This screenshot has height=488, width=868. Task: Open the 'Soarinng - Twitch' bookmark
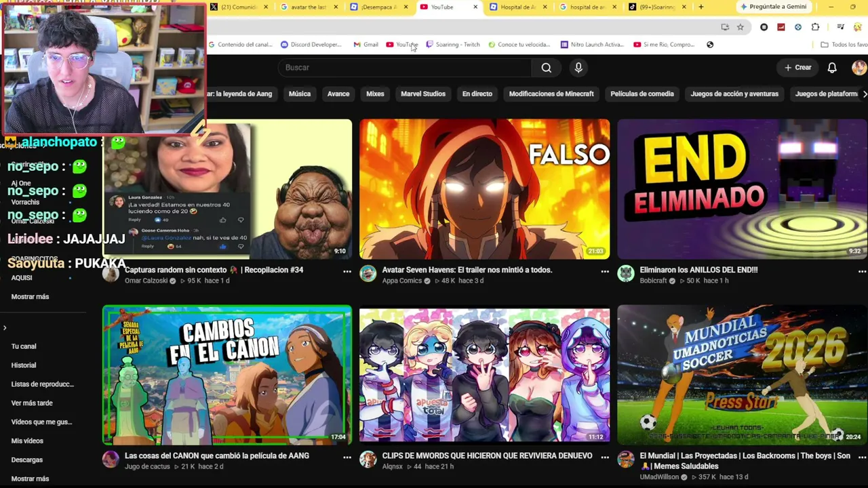click(453, 45)
